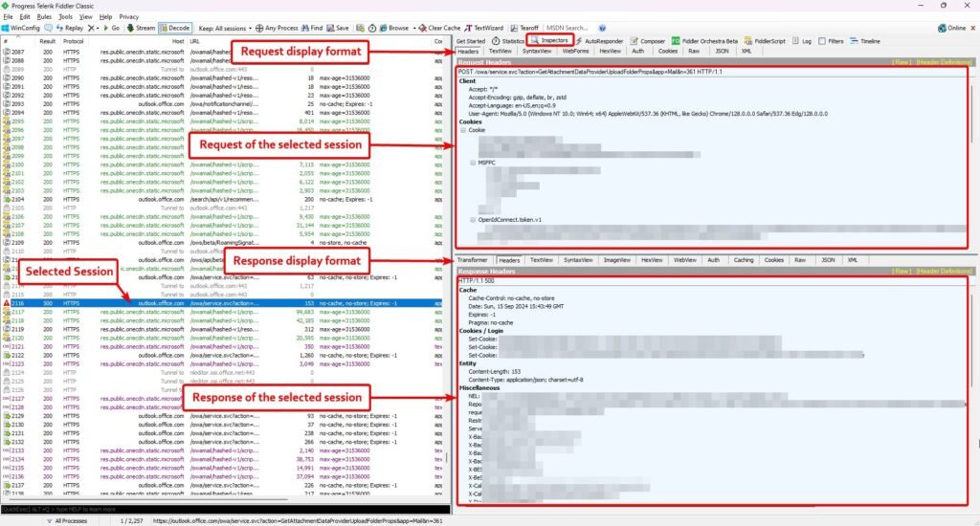Image resolution: width=980 pixels, height=526 pixels.
Task: Open the Rules menu
Action: tap(44, 17)
